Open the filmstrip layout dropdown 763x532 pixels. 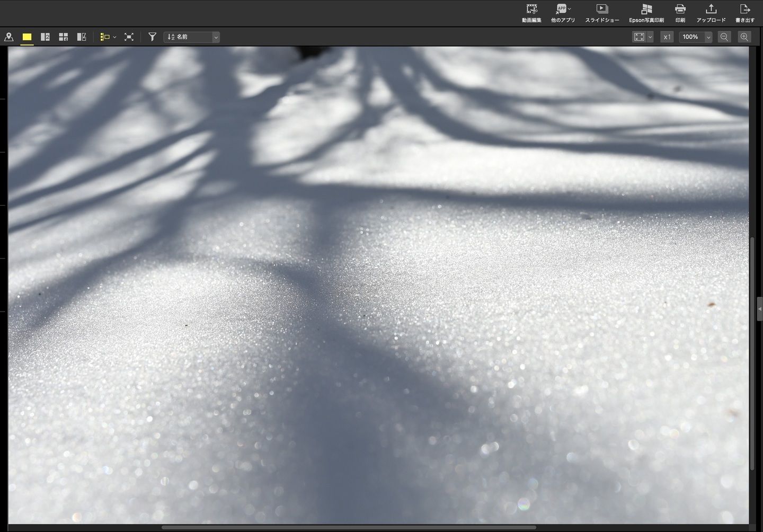108,37
